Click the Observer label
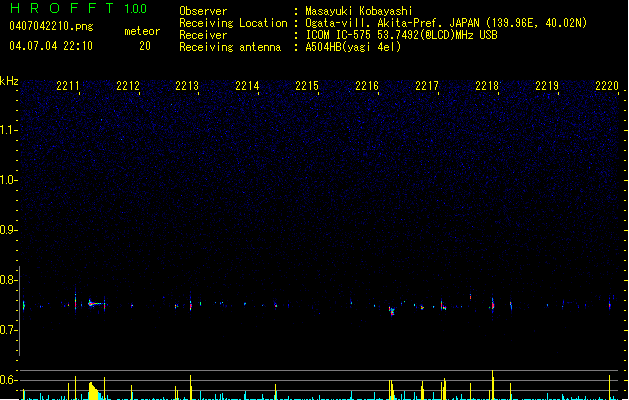This screenshot has width=629, height=400. [203, 11]
